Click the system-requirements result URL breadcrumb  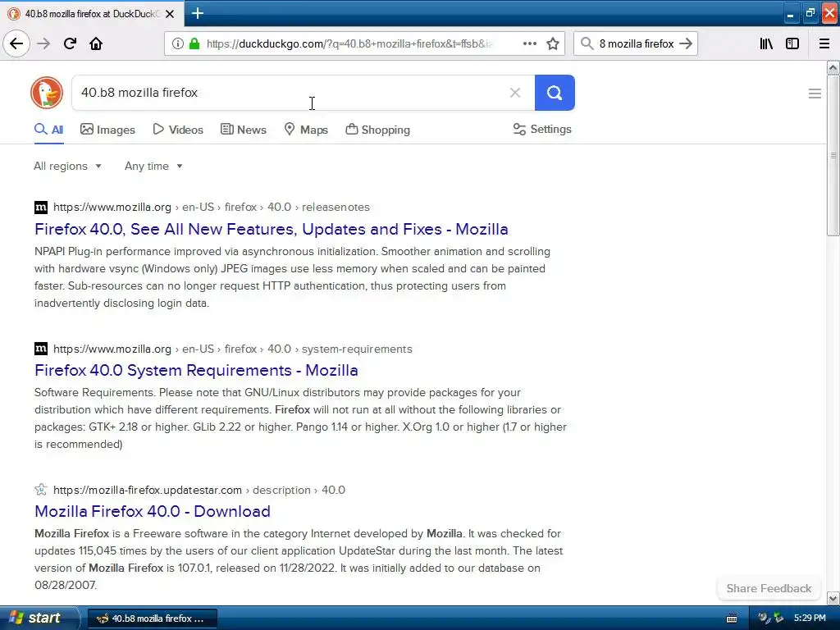(232, 349)
